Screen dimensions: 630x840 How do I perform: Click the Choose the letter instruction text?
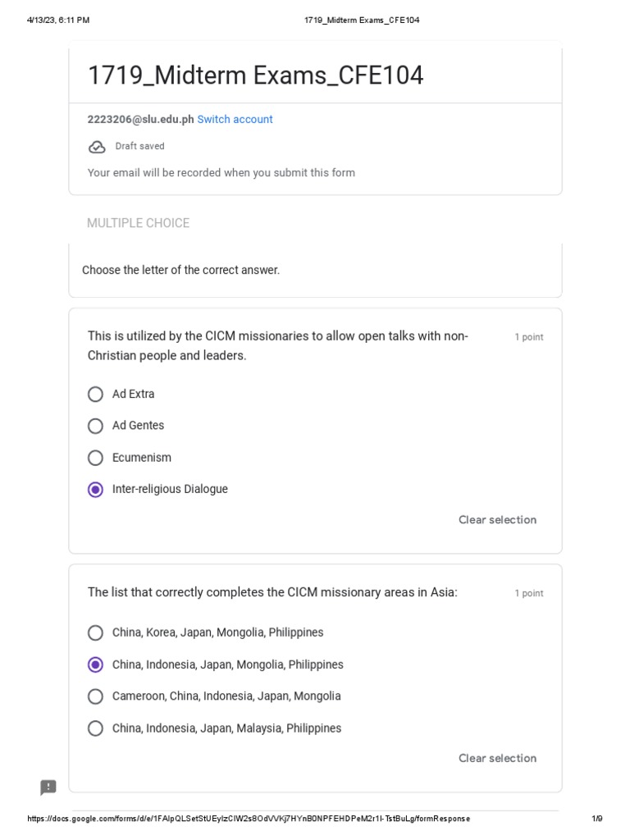(180, 271)
